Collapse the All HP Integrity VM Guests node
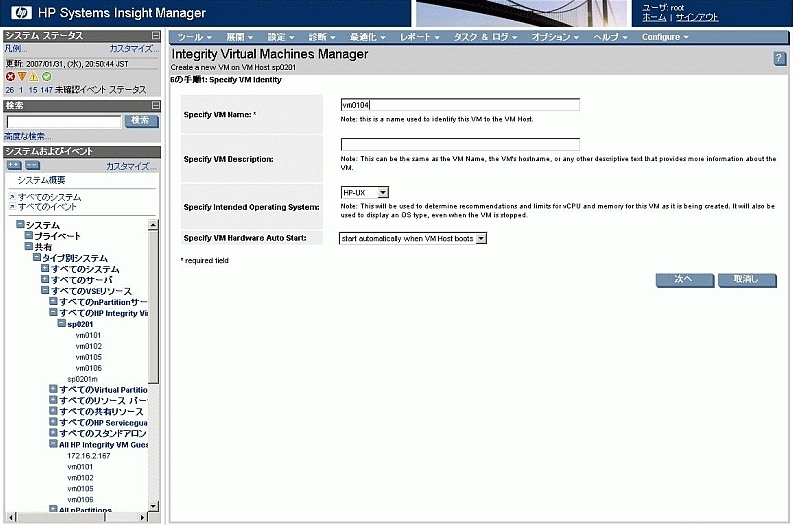Image resolution: width=793 pixels, height=525 pixels. (53, 444)
